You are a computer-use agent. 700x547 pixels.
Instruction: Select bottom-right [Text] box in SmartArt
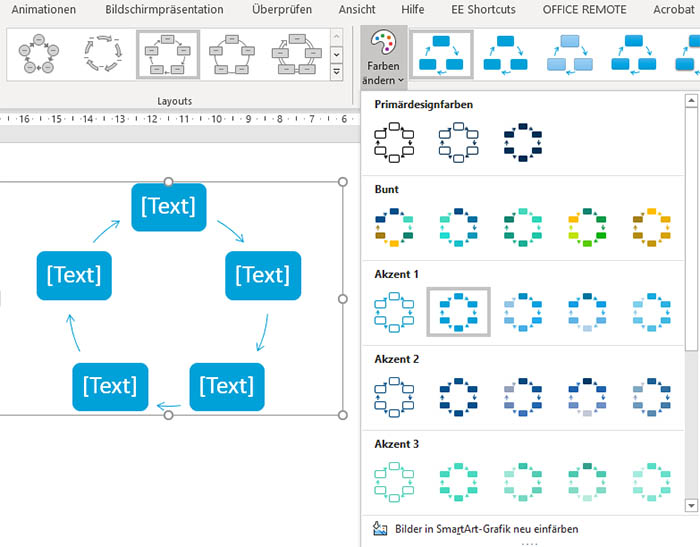point(227,386)
